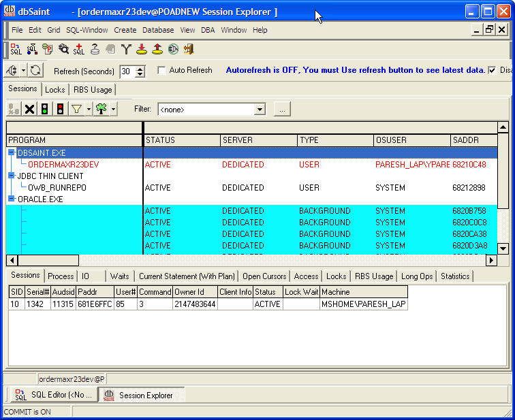Viewport: 515px width, 420px height.
Task: Click horizontal scrollbar right arrow of session grid
Action: (x=491, y=261)
